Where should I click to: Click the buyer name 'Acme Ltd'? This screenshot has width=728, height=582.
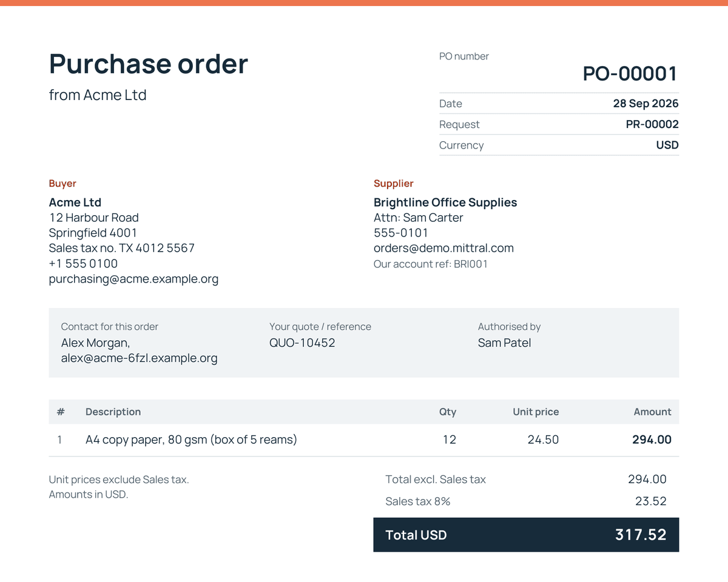(75, 202)
